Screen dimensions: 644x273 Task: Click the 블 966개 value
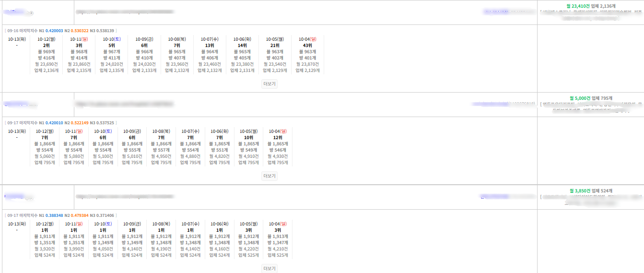click(x=144, y=52)
